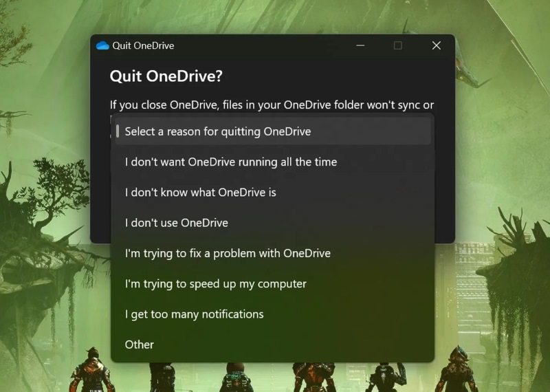Select 'I get too many notifications' option
Screen dimensions: 550x392
point(273,314)
